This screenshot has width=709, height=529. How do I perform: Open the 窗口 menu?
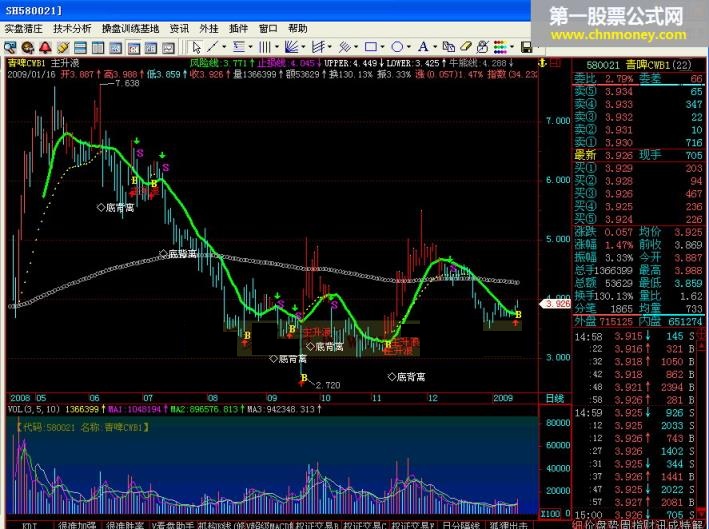point(268,29)
